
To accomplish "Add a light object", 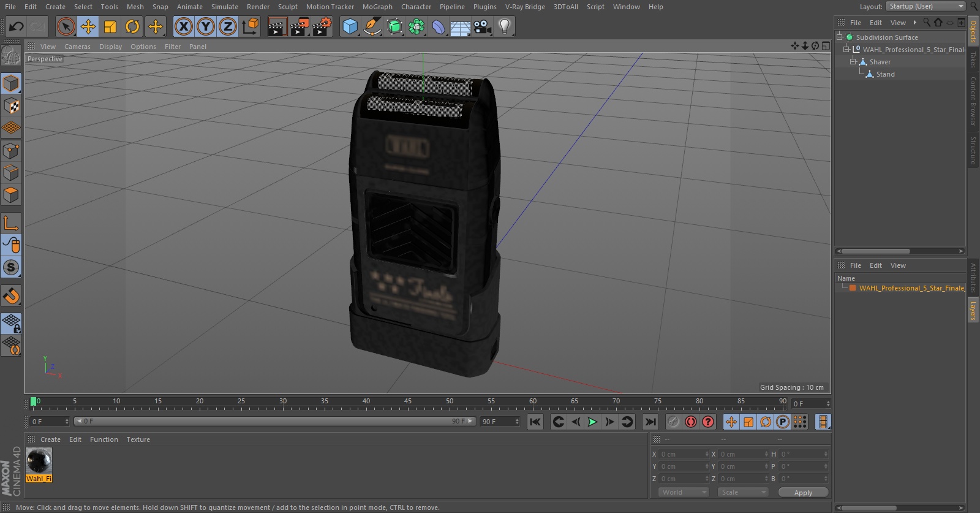I will (x=505, y=26).
